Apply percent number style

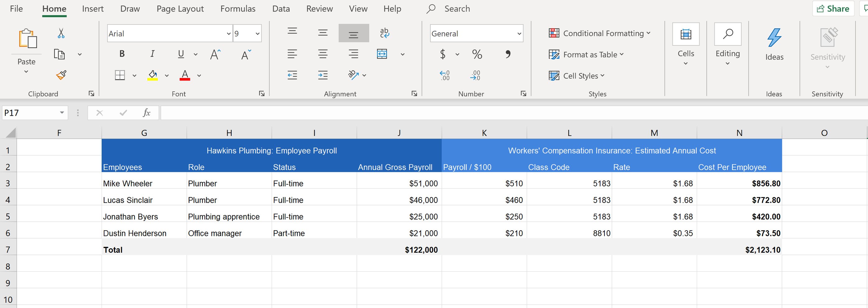click(476, 54)
